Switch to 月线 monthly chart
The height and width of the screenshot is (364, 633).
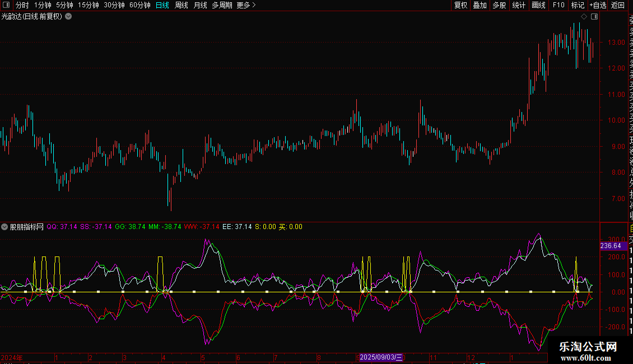pyautogui.click(x=200, y=5)
